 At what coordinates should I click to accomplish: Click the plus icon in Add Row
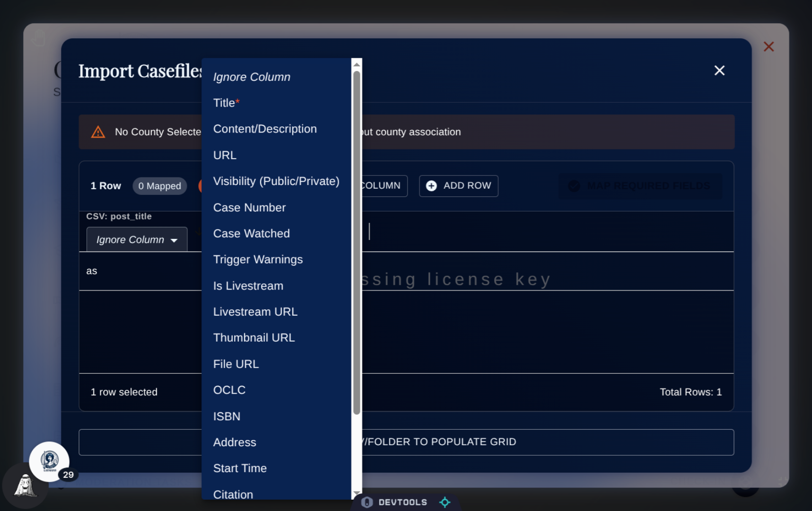tap(431, 186)
